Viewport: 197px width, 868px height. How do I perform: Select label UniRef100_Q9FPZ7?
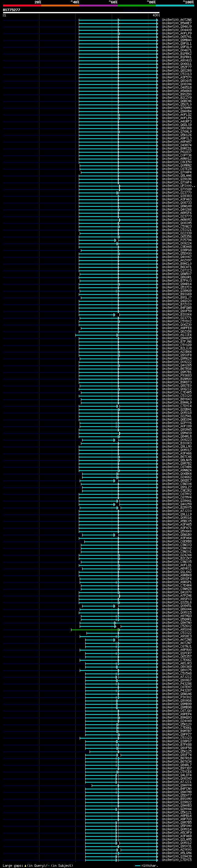(176, 734)
